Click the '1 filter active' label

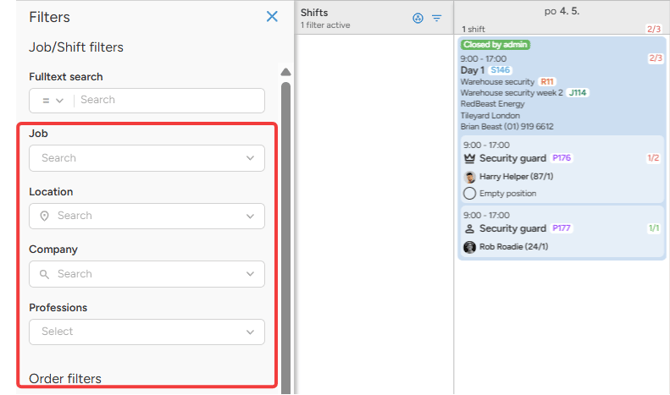pos(325,25)
